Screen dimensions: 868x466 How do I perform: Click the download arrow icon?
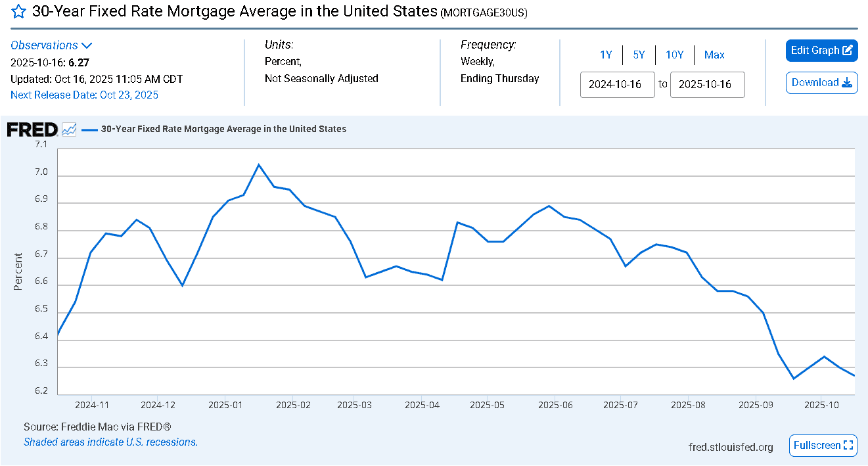[x=847, y=83]
